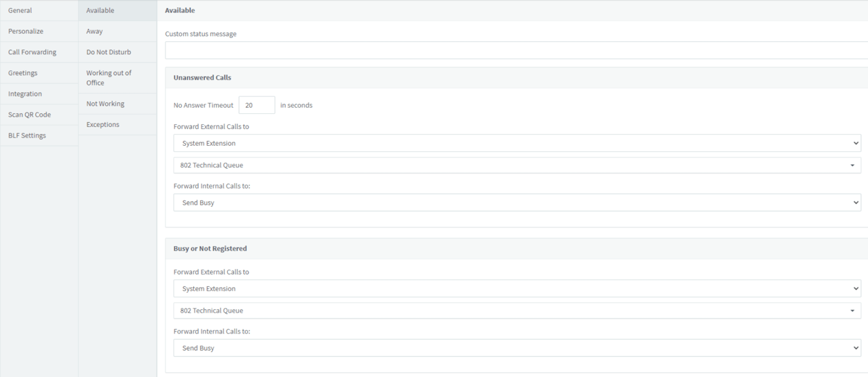868x377 pixels.
Task: Select the Away status profile
Action: coord(95,31)
